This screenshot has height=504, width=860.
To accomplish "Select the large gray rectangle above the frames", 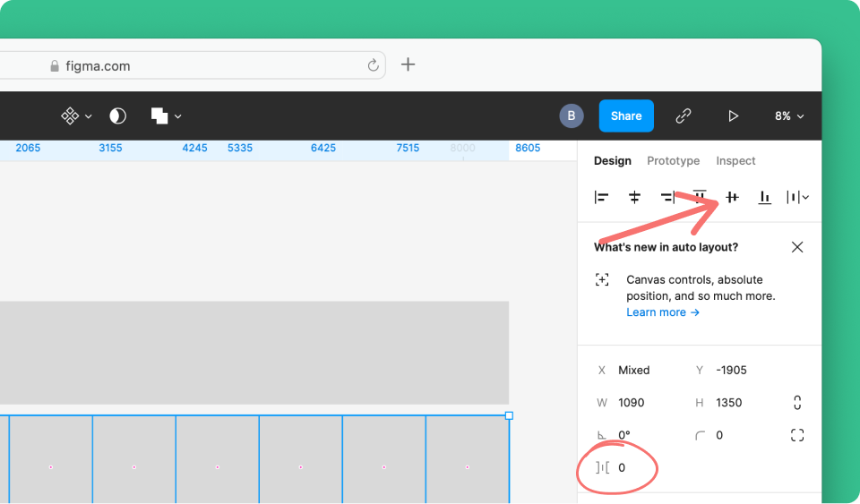I will click(x=254, y=353).
